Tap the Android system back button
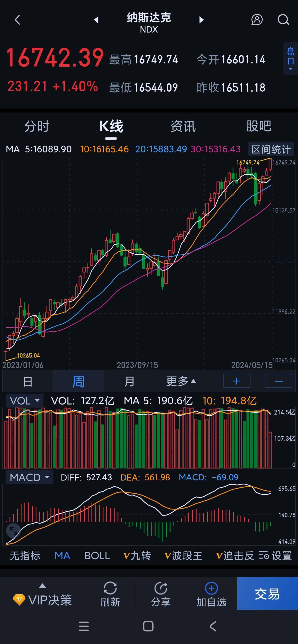This screenshot has width=298, height=644. (213, 626)
